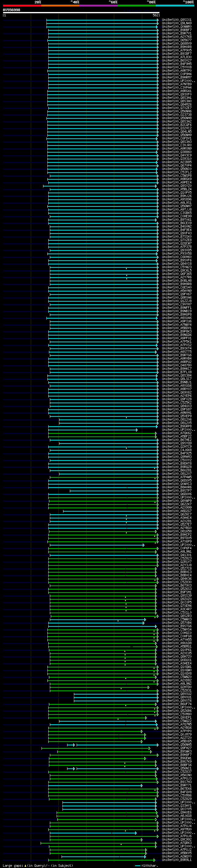Select the UniRef100_B9H0R8 label
Screen dimensions: 197x868
coord(176,47)
